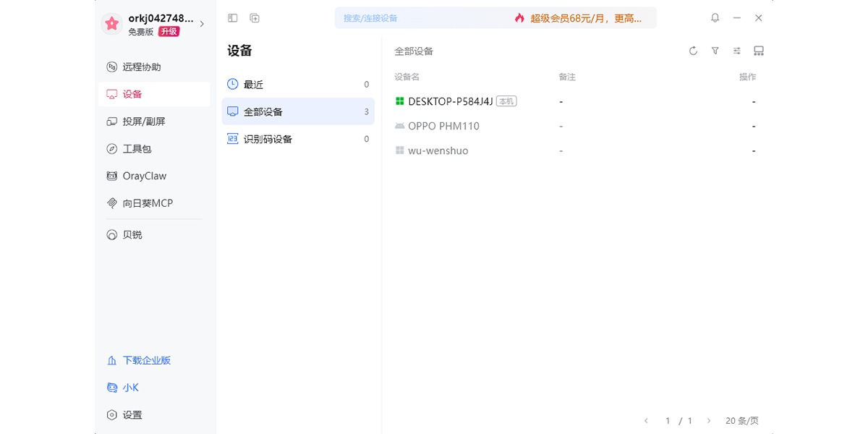868x434 pixels.
Task: Go to the next page arrow
Action: coord(709,420)
